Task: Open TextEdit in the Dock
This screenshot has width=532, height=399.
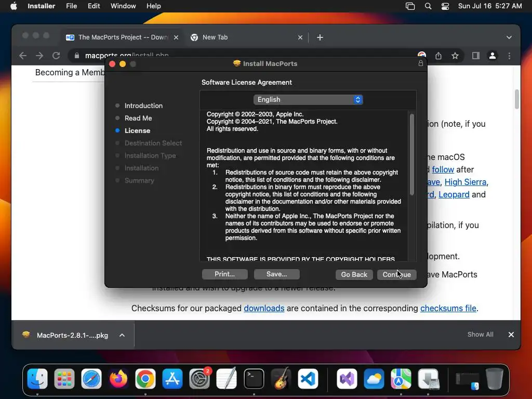Action: point(227,379)
